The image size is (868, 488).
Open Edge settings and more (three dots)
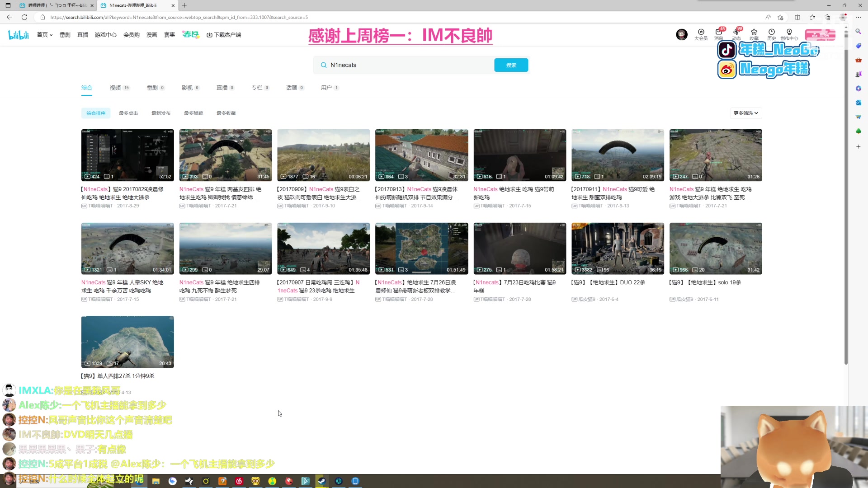point(858,17)
